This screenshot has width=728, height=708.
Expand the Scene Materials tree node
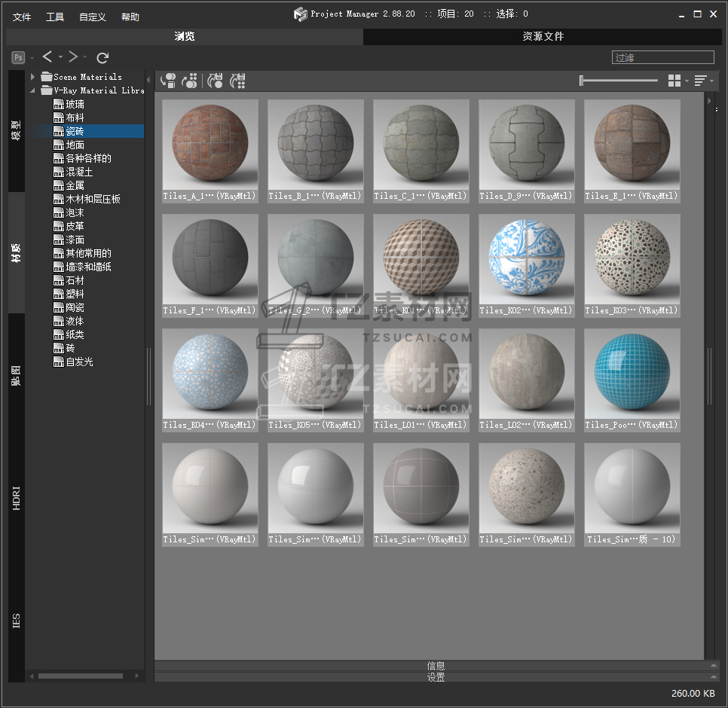(33, 77)
